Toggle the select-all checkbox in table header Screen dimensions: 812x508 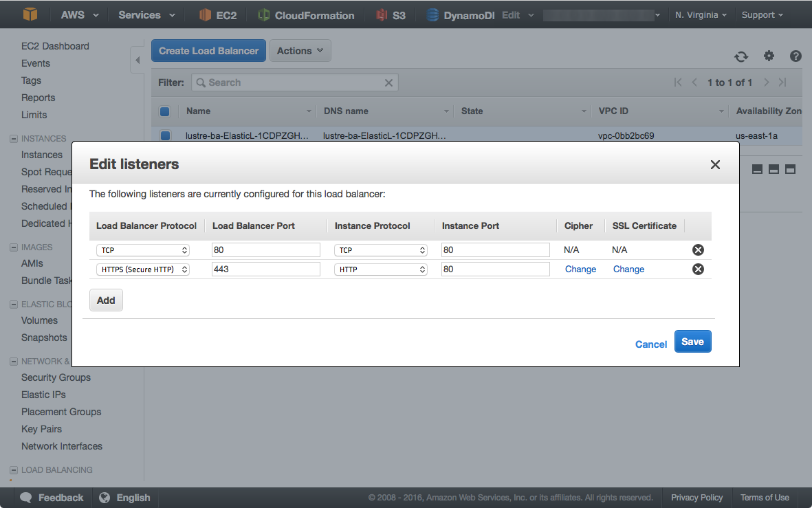(165, 111)
